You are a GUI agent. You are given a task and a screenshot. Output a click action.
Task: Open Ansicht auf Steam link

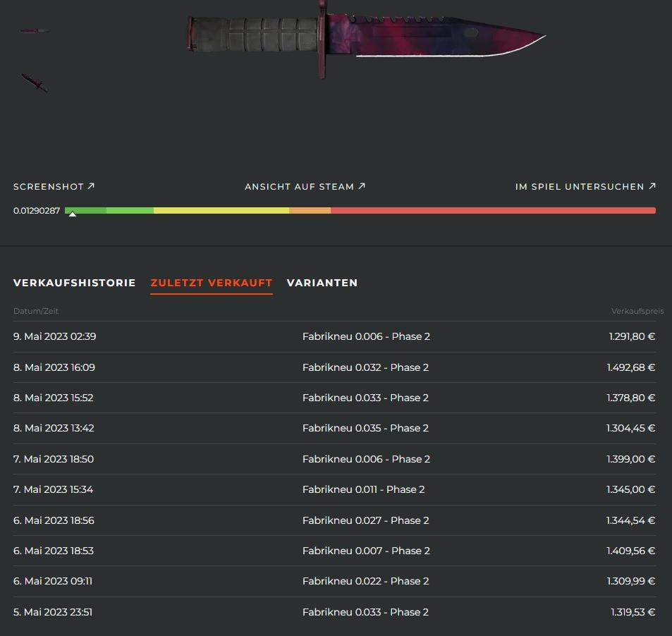point(305,186)
